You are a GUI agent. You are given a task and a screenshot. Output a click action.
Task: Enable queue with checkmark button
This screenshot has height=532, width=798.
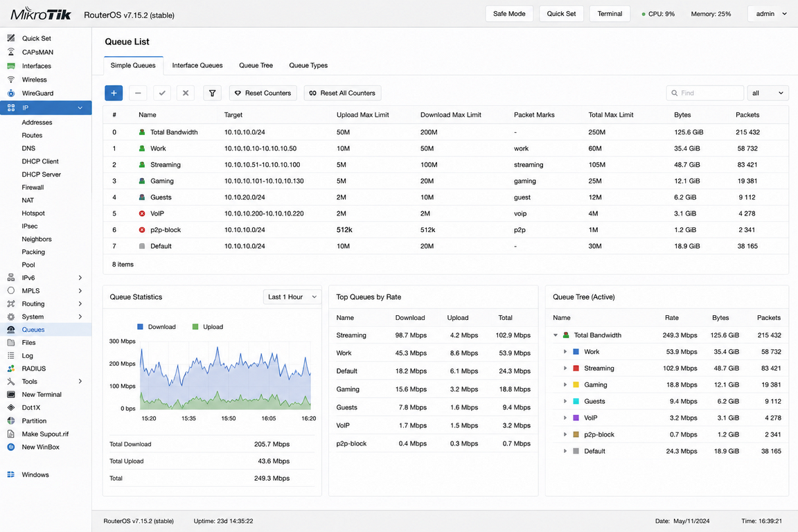(x=162, y=93)
